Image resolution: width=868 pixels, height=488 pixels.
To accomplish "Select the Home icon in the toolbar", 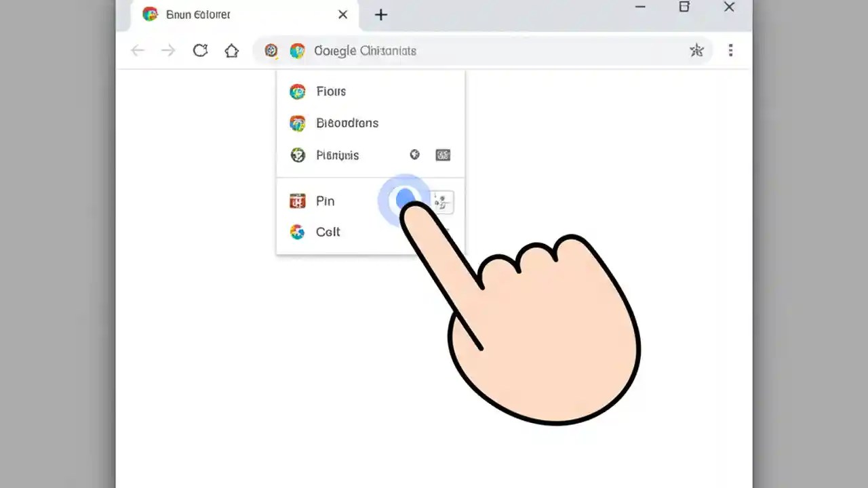I will click(231, 50).
